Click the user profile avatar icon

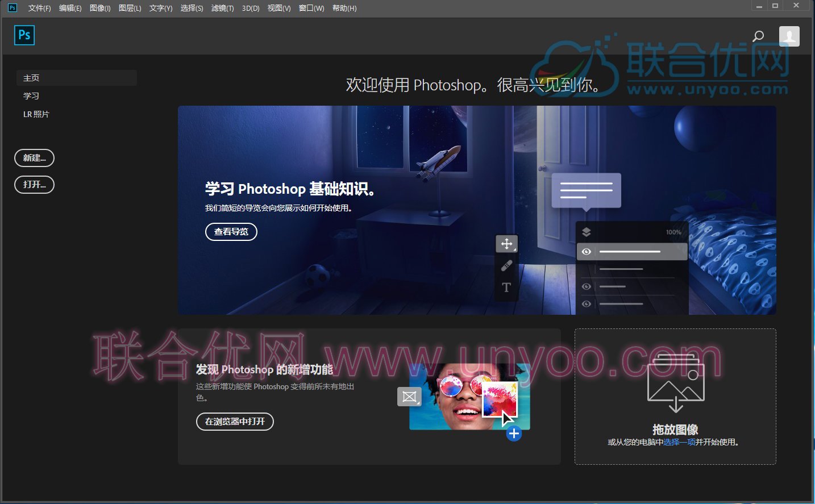(789, 36)
